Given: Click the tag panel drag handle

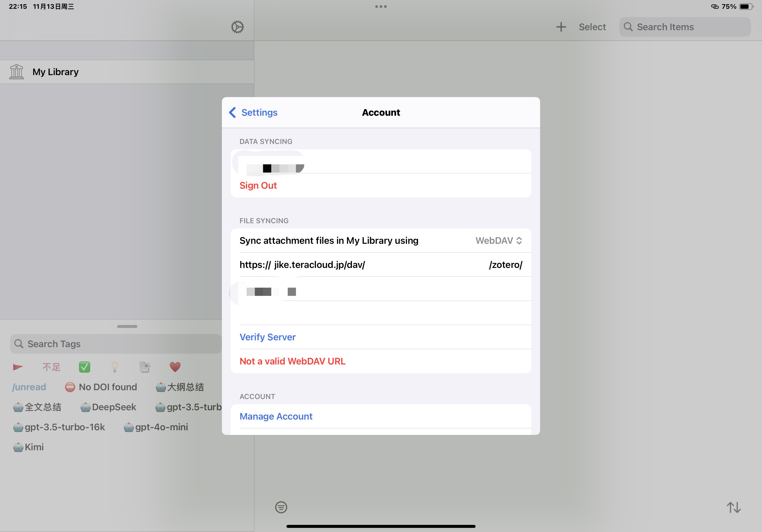Looking at the screenshot, I should tap(127, 326).
